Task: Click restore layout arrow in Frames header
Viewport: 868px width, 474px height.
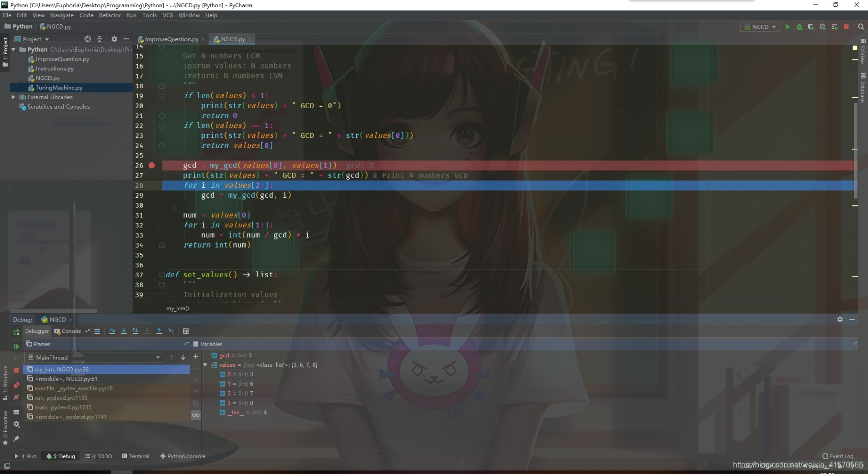Action: pyautogui.click(x=186, y=344)
